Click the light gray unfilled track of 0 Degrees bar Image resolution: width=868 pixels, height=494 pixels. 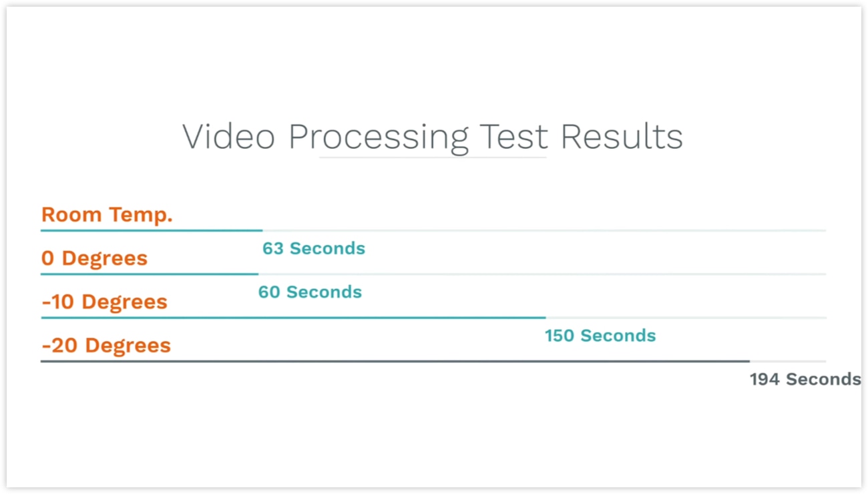coord(542,274)
